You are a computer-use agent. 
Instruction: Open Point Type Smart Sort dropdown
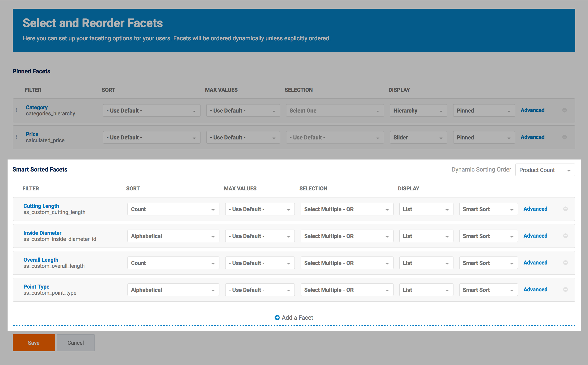(x=488, y=290)
